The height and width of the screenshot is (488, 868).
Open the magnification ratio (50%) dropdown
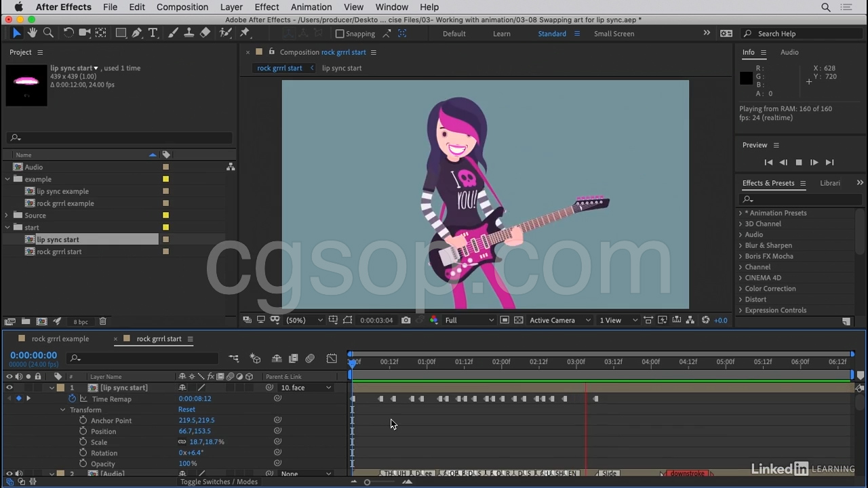point(303,321)
